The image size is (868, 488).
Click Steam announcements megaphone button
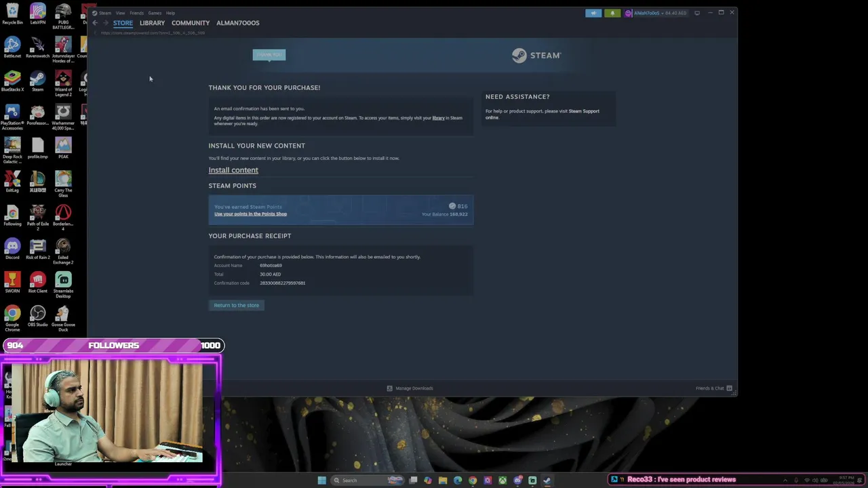pyautogui.click(x=593, y=13)
